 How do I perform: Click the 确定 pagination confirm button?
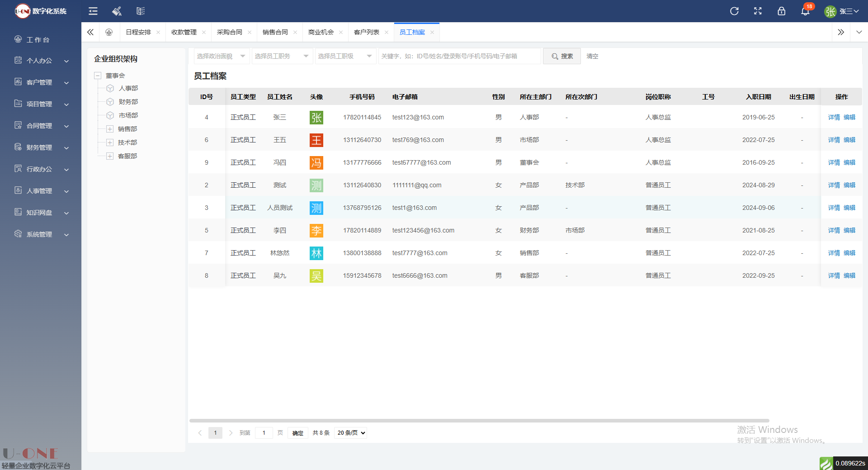[298, 433]
